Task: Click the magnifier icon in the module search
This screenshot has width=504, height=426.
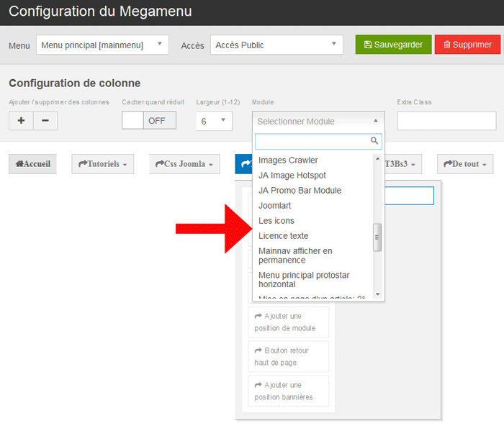Action: 374,141
